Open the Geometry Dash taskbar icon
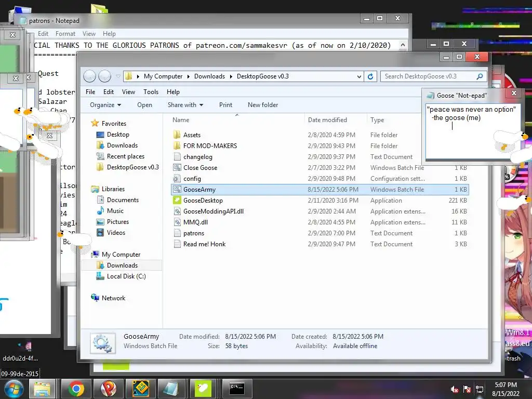The height and width of the screenshot is (399, 532). pos(140,389)
